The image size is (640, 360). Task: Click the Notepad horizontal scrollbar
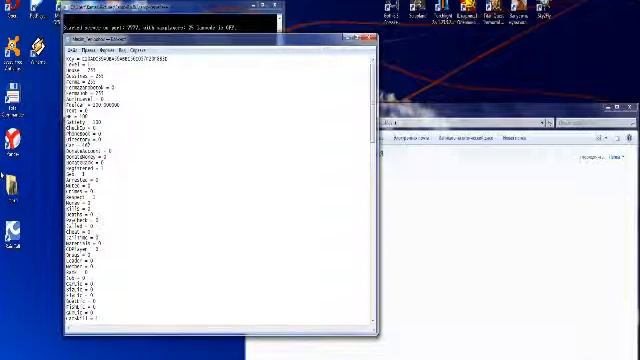coord(219,328)
